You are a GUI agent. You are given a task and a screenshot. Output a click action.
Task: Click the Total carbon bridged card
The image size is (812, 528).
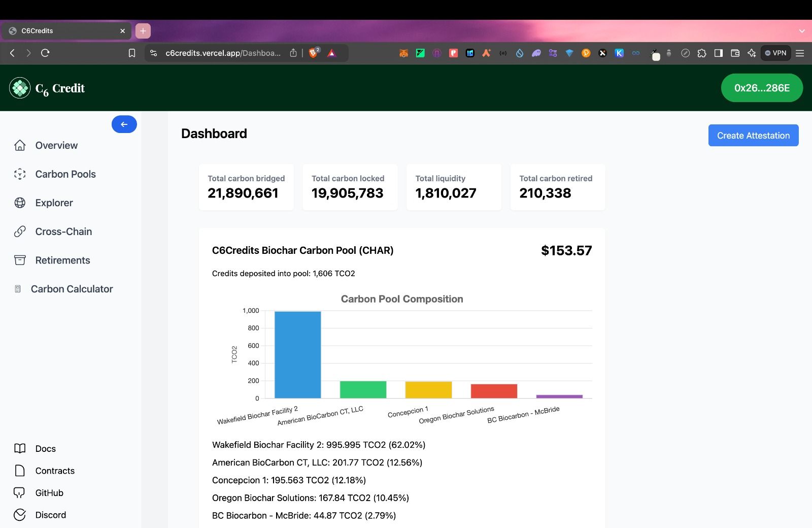coord(246,187)
